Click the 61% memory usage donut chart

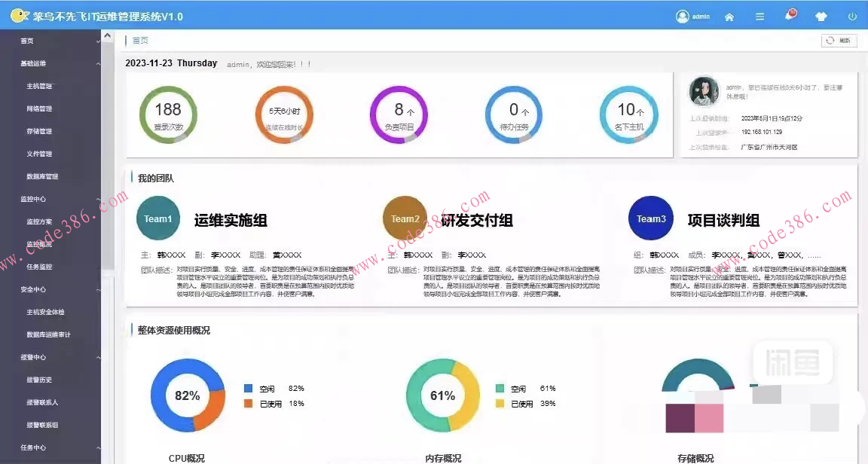click(x=442, y=395)
